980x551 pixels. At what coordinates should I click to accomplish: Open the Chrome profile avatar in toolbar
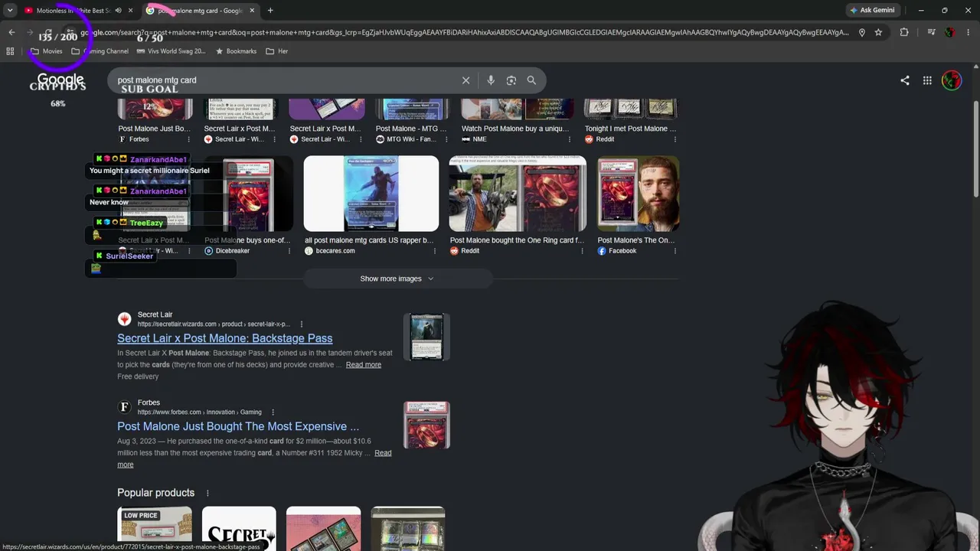[950, 32]
